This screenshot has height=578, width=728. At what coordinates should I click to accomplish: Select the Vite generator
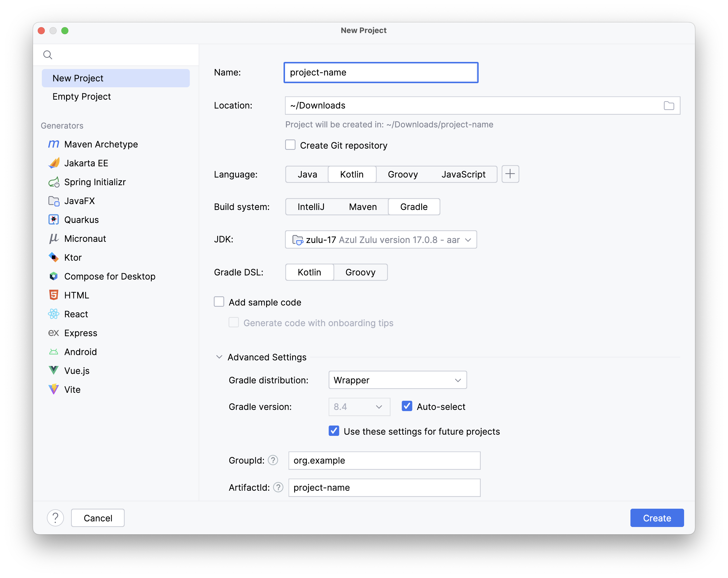(x=73, y=389)
